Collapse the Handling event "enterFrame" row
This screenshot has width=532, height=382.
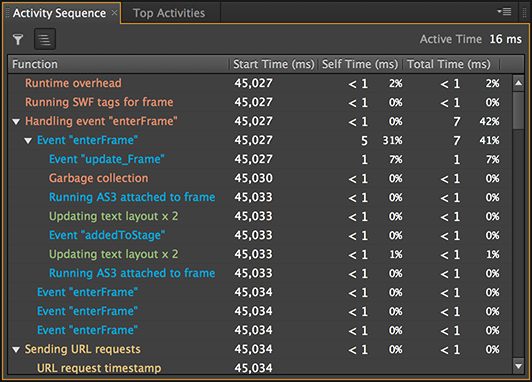[x=16, y=121]
